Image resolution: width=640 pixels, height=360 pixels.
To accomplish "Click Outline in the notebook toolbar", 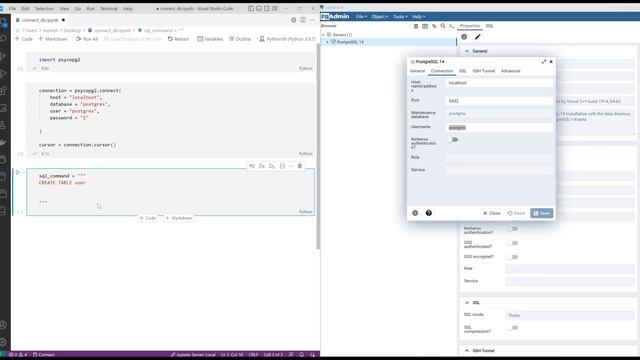I will pyautogui.click(x=240, y=39).
